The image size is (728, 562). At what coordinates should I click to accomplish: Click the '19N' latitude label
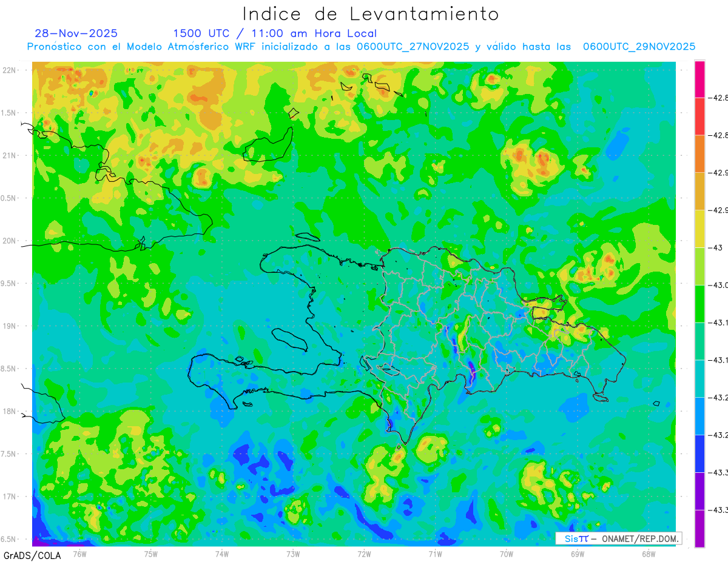tap(10, 326)
